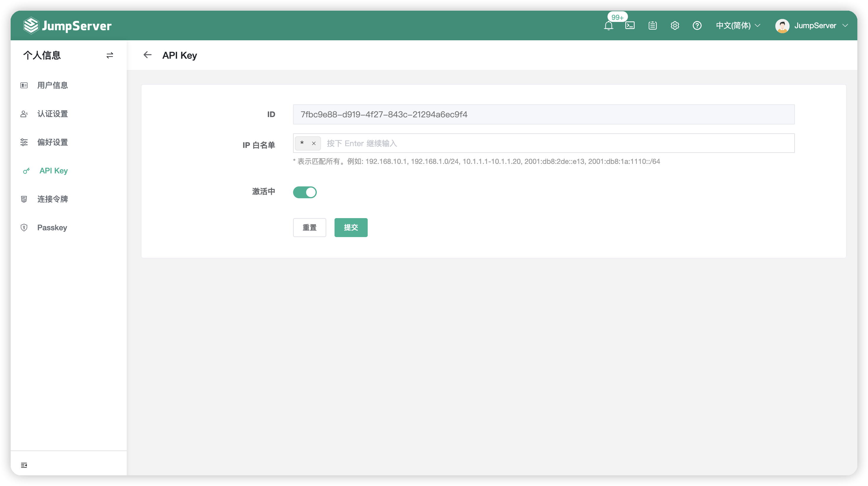Click the API Key page title
This screenshot has width=868, height=486.
click(x=180, y=55)
